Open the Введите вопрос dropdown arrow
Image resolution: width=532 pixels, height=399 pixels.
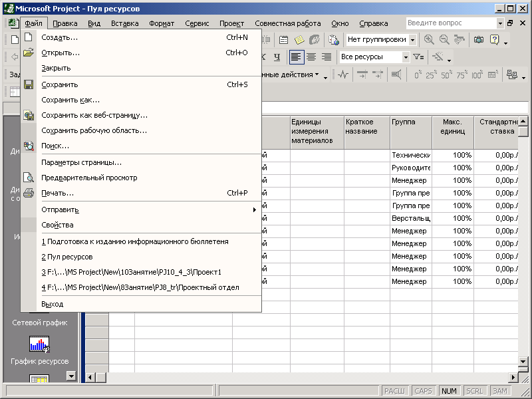tap(500, 23)
